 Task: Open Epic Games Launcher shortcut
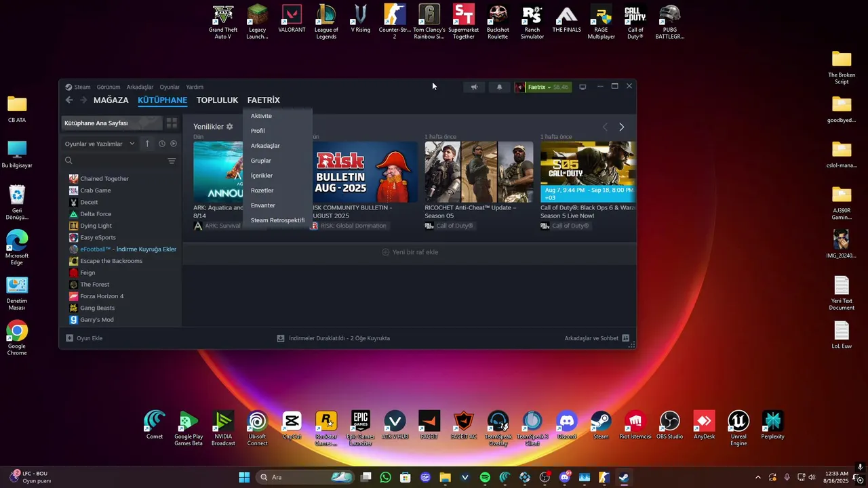click(361, 428)
